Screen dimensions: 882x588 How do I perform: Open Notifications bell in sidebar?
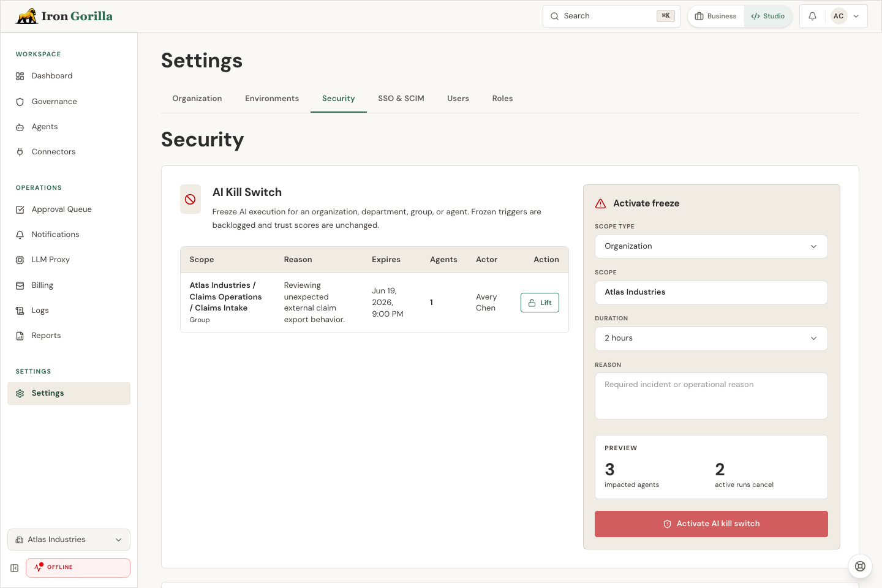pyautogui.click(x=20, y=235)
